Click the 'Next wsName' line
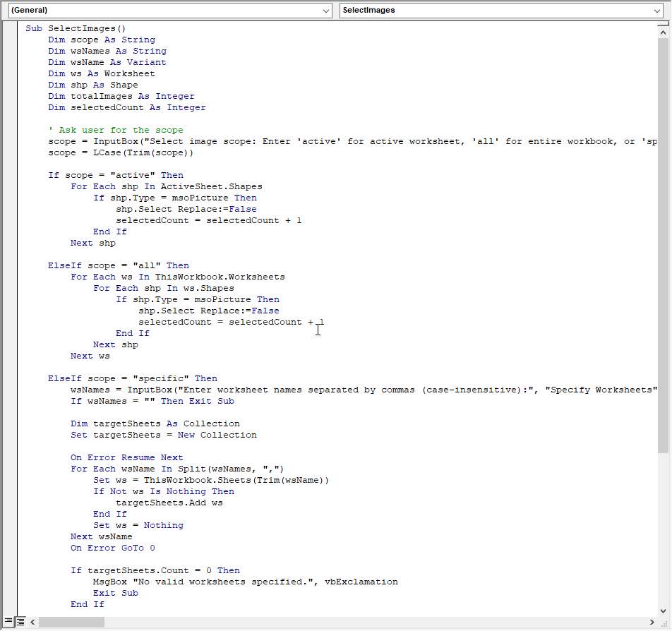 click(x=102, y=536)
